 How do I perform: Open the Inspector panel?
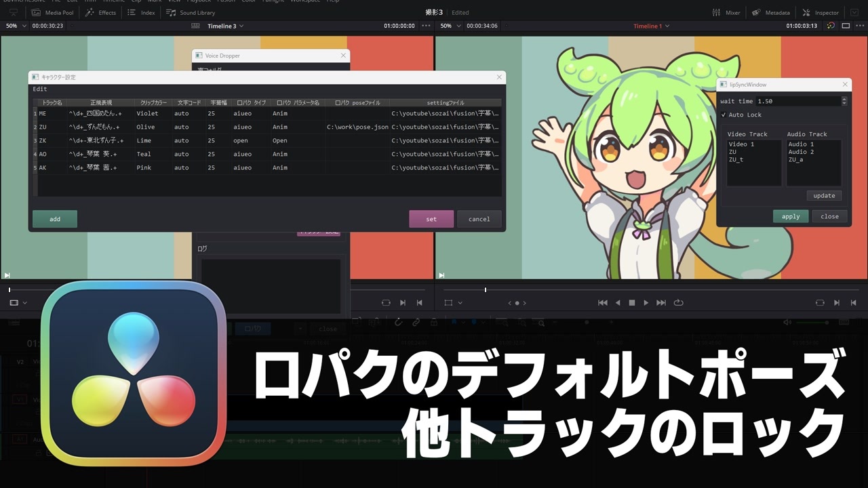click(x=820, y=12)
